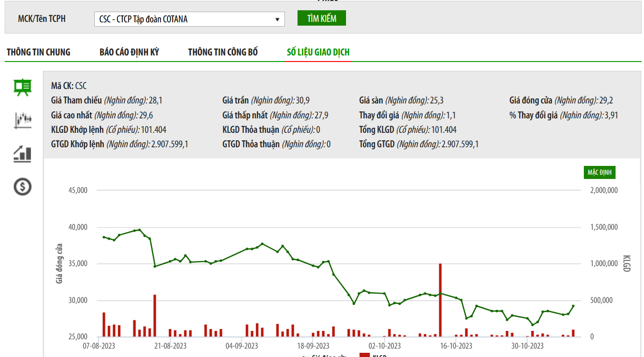Select the SỐ LIỆU GIAO DỊCH tab
Image resolution: width=644 pixels, height=357 pixels.
tap(318, 52)
